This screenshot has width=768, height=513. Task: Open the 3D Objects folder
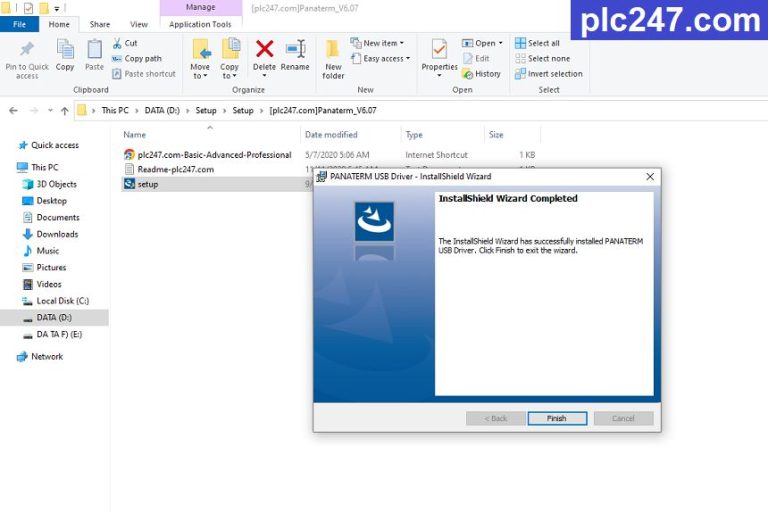[x=56, y=184]
